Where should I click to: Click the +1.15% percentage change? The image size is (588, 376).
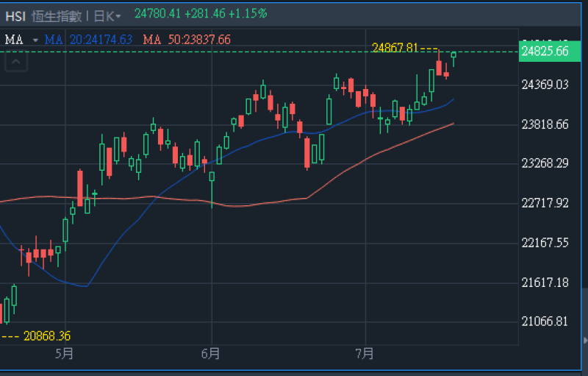(x=249, y=13)
